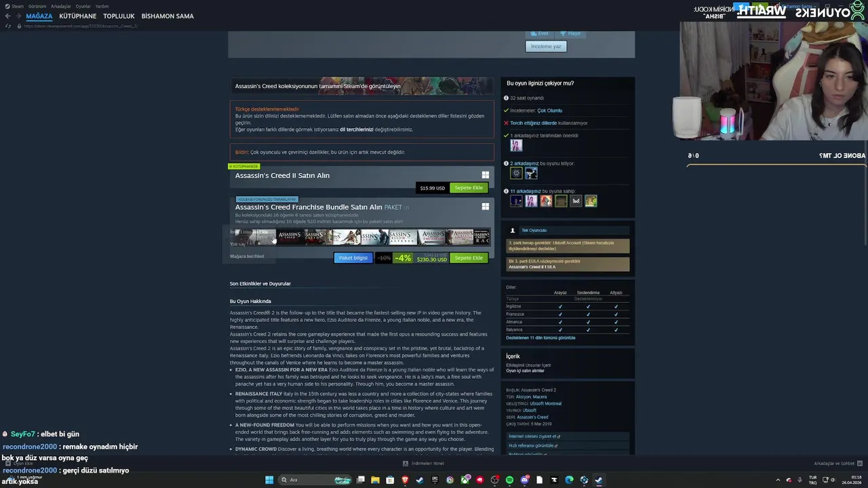Click Windows platform icon on Assassin's Creed II purchase box
Viewport: 868px width, 488px height.
(x=485, y=175)
